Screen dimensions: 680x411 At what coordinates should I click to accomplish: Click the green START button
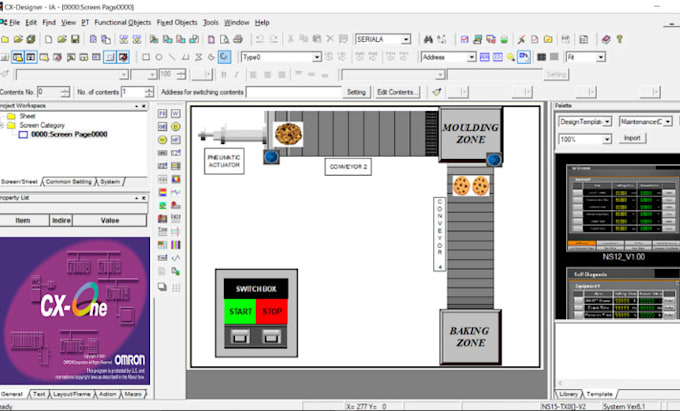click(240, 311)
